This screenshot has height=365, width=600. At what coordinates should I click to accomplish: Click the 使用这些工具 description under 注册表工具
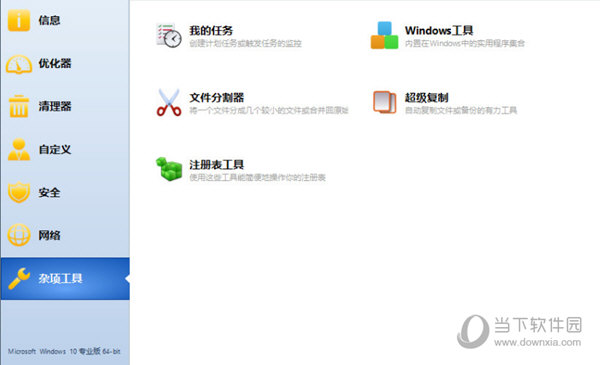258,178
